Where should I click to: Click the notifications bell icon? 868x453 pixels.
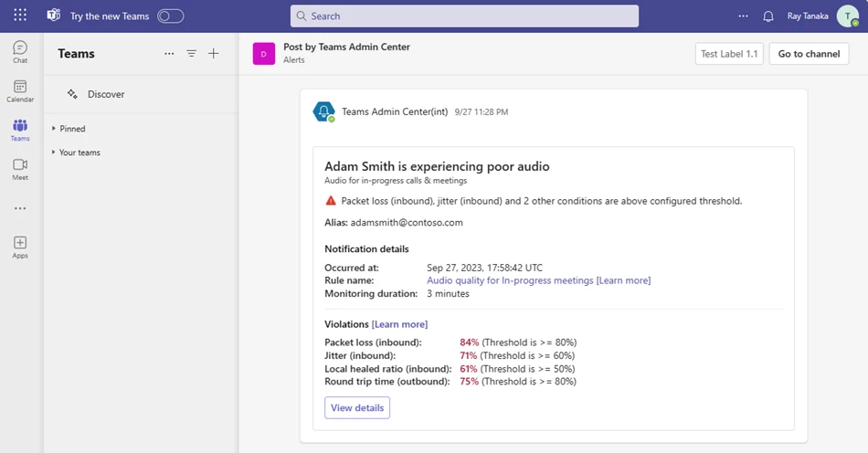(768, 16)
